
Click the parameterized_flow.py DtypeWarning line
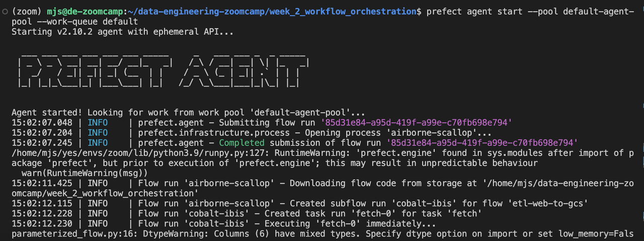322,233
